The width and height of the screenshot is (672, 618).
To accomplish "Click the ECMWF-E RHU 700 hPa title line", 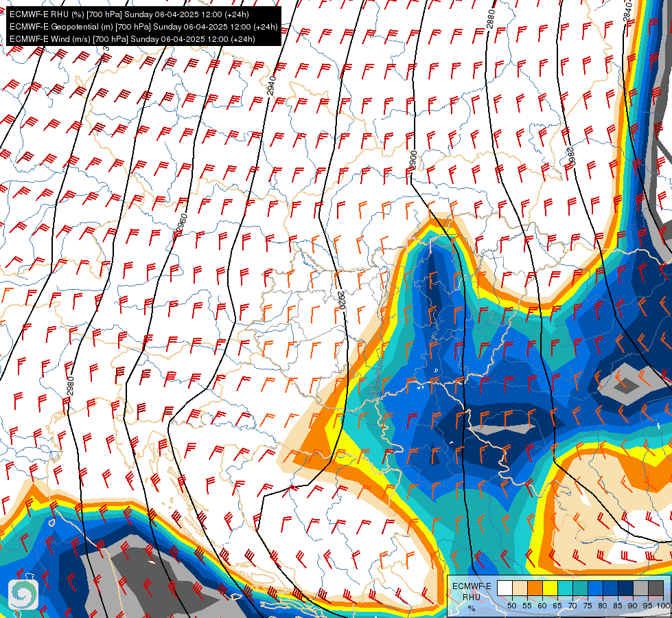I will pyautogui.click(x=129, y=14).
